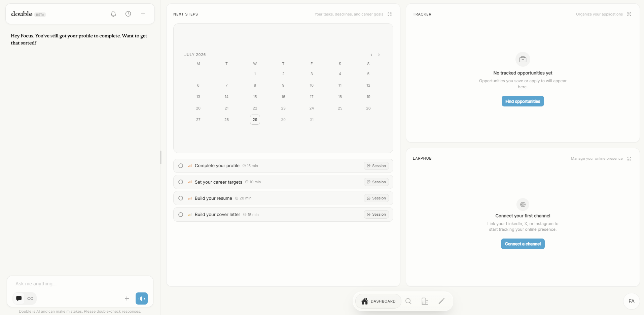Mark Complete your profile task as done
644x315 pixels.
[181, 166]
